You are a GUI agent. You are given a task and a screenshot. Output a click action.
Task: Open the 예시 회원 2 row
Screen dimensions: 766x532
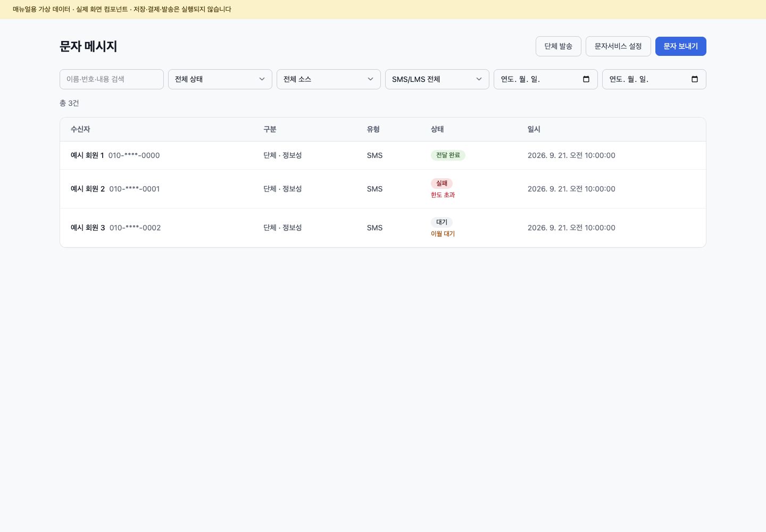[383, 189]
